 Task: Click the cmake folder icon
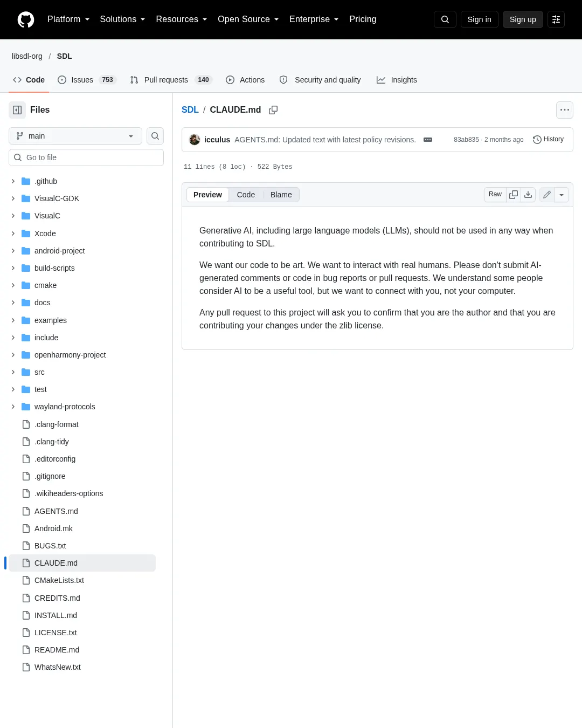pyautogui.click(x=26, y=285)
